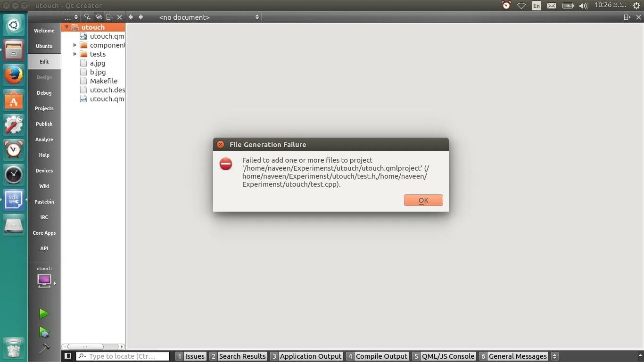
Task: Click the green Run button
Action: (44, 313)
